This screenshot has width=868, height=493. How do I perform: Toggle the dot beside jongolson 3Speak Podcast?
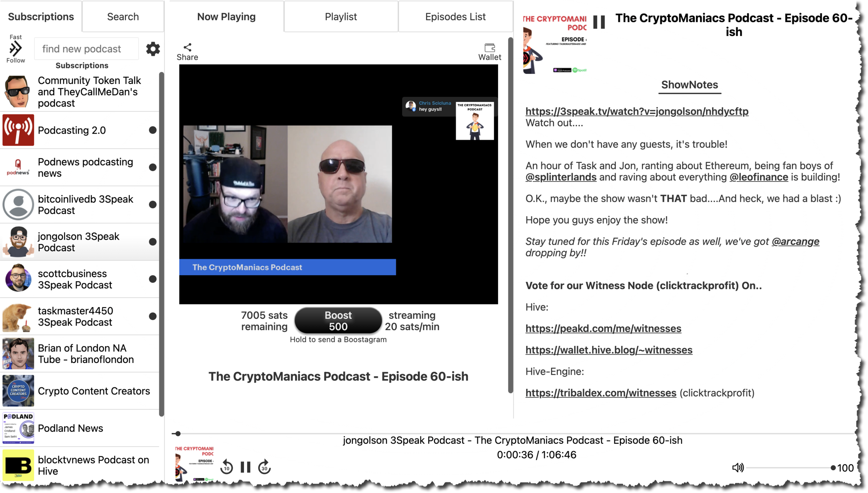tap(153, 242)
